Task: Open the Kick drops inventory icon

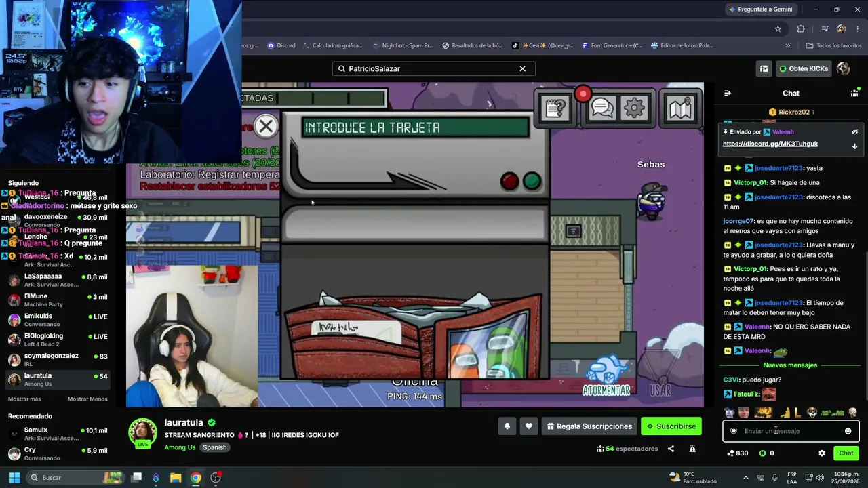Action: pos(764,68)
